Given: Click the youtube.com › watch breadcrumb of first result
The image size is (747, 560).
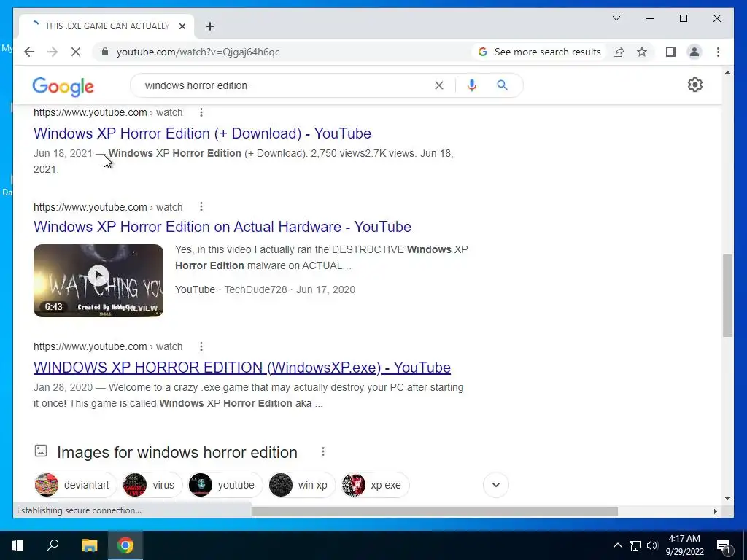Looking at the screenshot, I should [108, 112].
